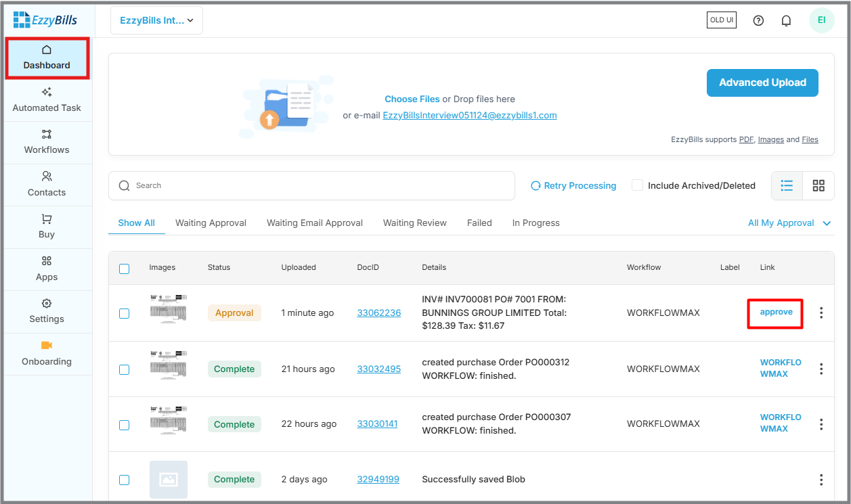Click the Files supported formats link

pos(810,139)
